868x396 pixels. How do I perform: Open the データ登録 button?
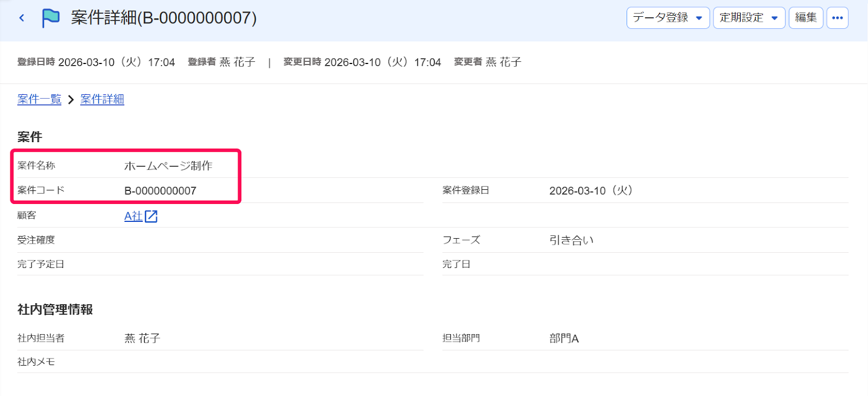[668, 18]
